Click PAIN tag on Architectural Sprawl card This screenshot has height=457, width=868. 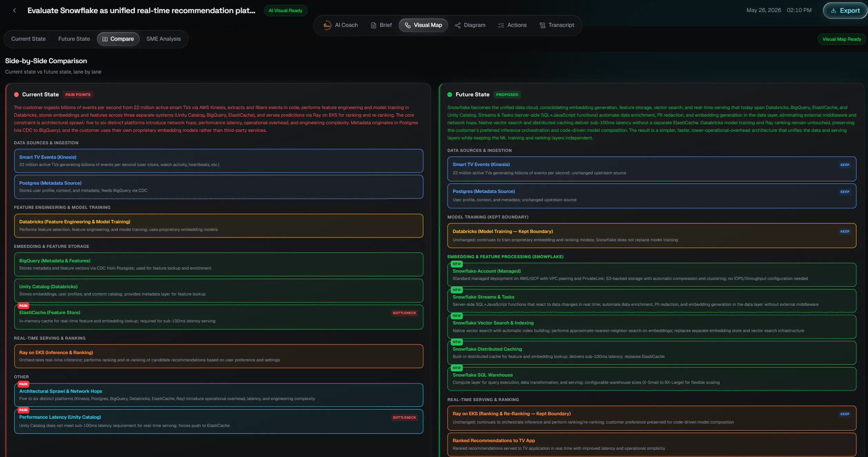[x=23, y=384]
